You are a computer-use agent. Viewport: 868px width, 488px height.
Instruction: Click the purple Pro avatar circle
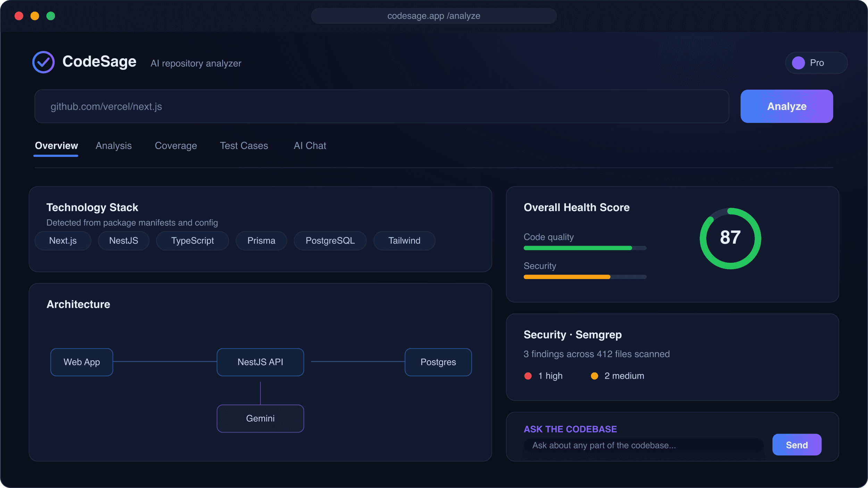click(798, 63)
